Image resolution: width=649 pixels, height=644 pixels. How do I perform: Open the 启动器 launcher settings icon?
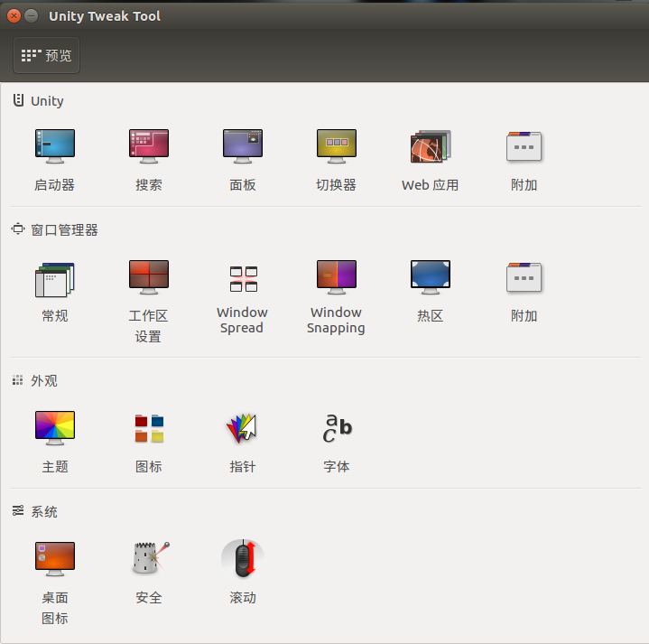(x=55, y=146)
